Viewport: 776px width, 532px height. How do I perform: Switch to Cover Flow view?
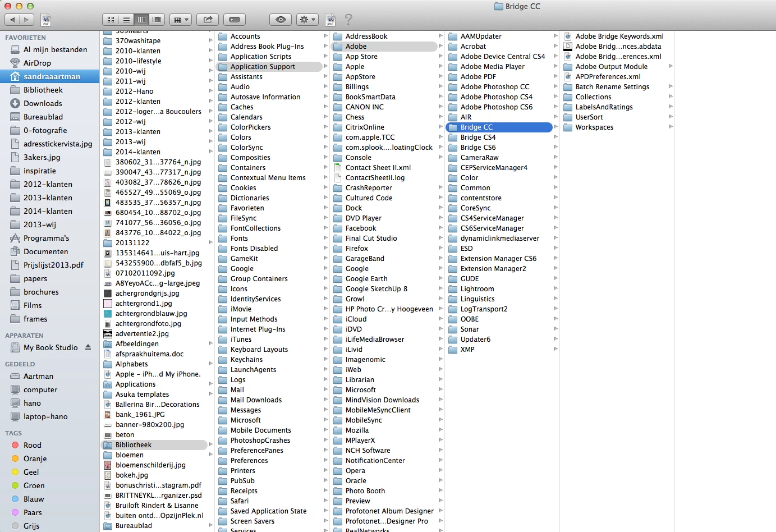(x=157, y=20)
